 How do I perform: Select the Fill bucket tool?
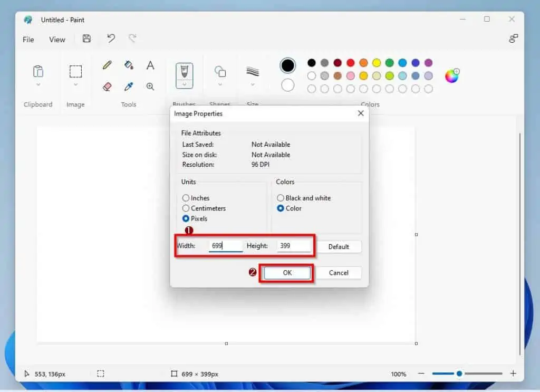(129, 65)
